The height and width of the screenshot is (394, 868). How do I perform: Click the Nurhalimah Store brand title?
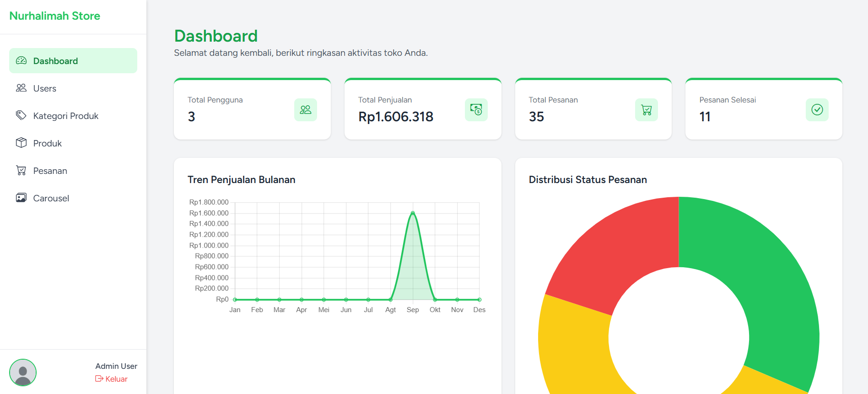pyautogui.click(x=55, y=16)
